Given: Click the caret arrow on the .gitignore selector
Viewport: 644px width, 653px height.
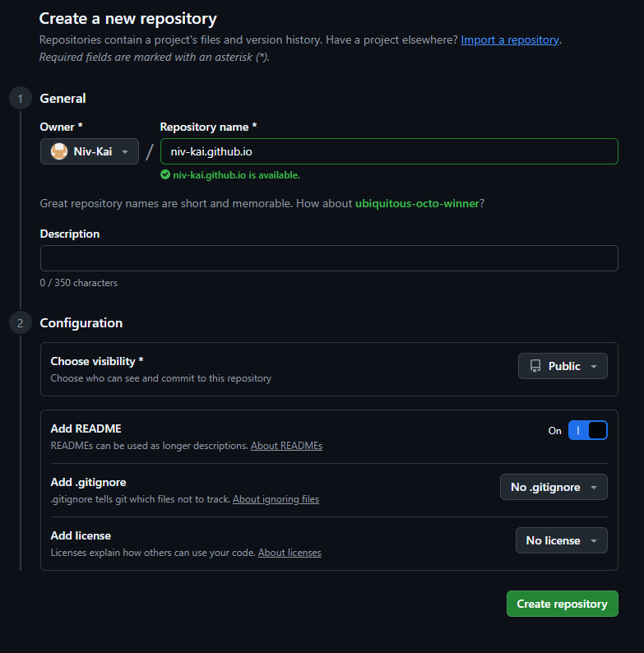Looking at the screenshot, I should (x=594, y=487).
